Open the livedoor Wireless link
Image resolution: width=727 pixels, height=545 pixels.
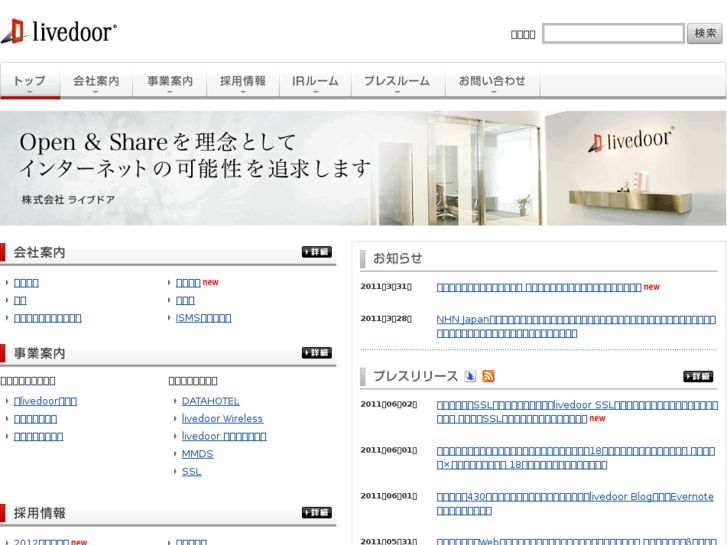(222, 419)
